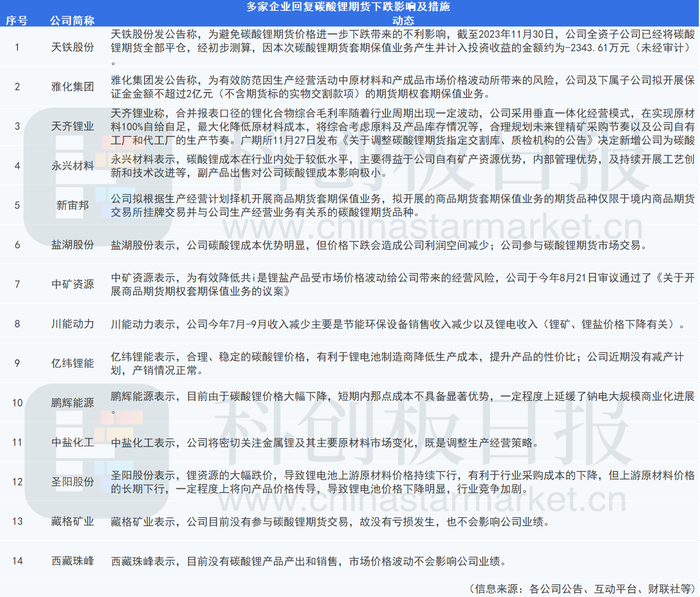Select company name 天铁股份
This screenshot has width=700, height=597.
[x=73, y=47]
